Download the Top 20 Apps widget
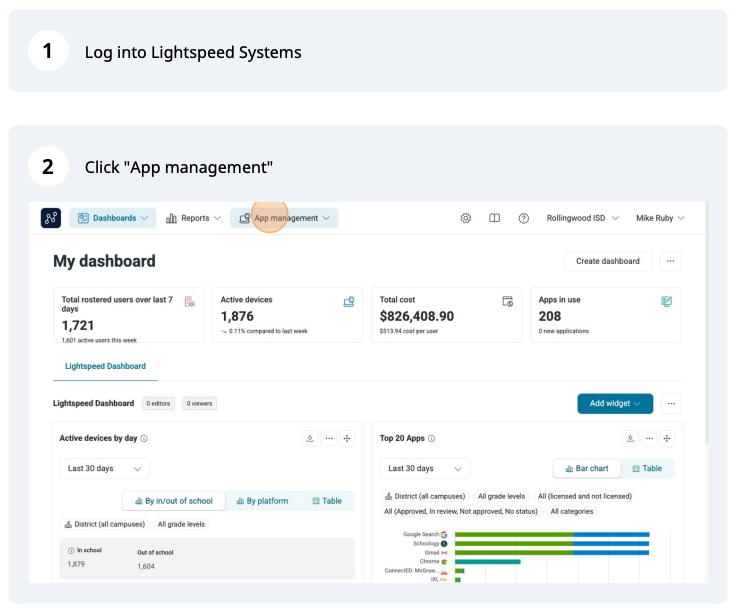The image size is (735, 611). [x=630, y=438]
